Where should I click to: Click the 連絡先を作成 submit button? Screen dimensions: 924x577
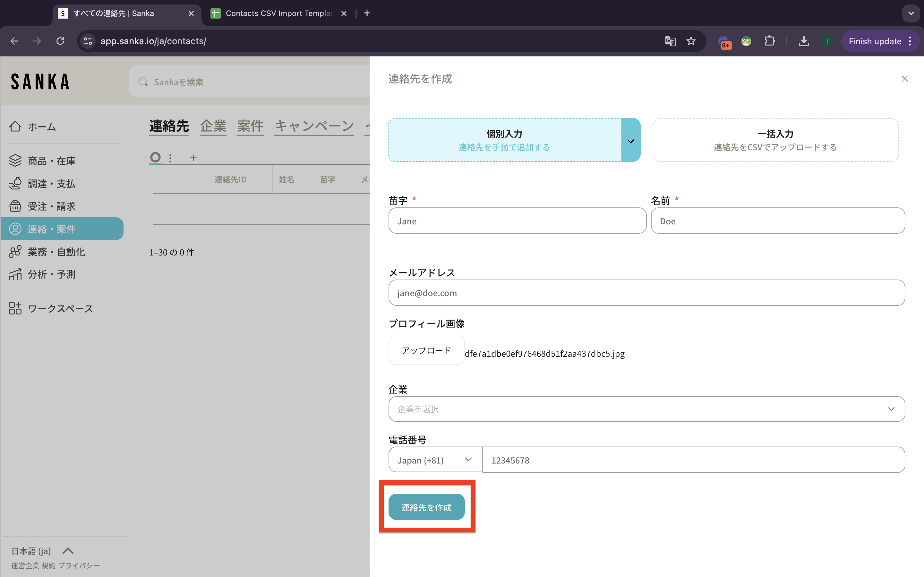click(426, 507)
